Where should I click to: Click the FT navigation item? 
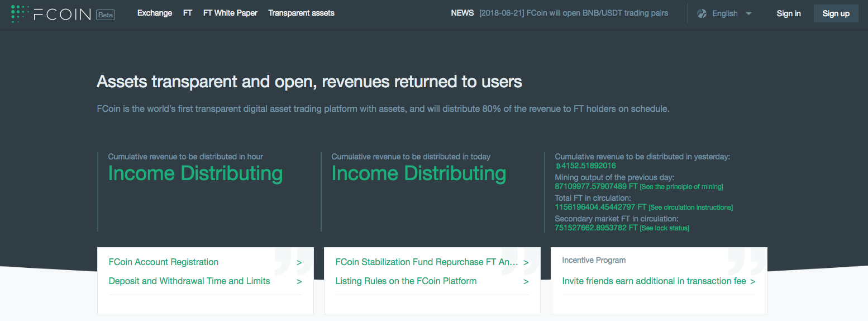[x=188, y=13]
